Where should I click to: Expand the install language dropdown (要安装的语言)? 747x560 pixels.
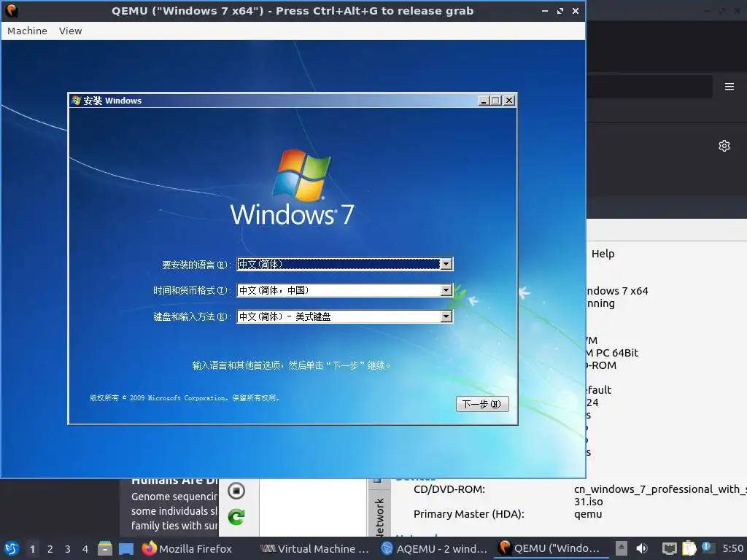point(446,264)
